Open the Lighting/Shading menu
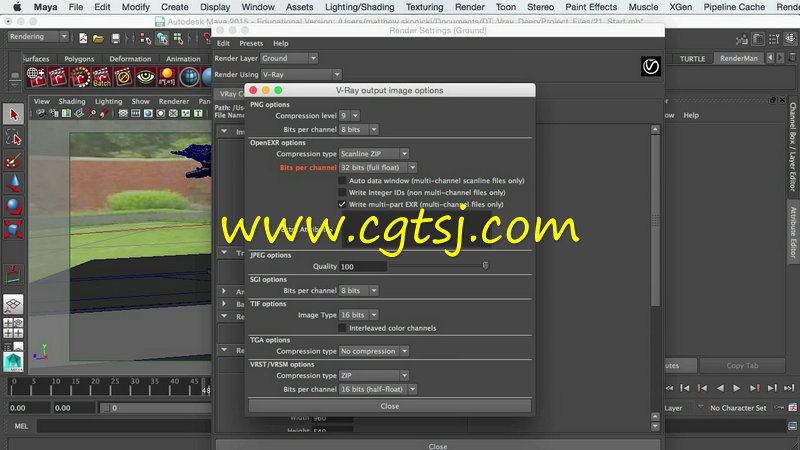 (x=360, y=7)
